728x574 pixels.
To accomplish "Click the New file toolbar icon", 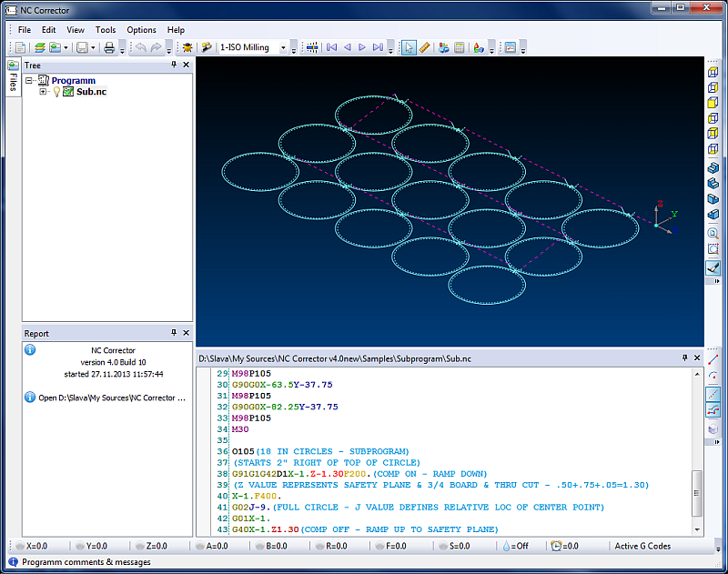I will (20, 47).
